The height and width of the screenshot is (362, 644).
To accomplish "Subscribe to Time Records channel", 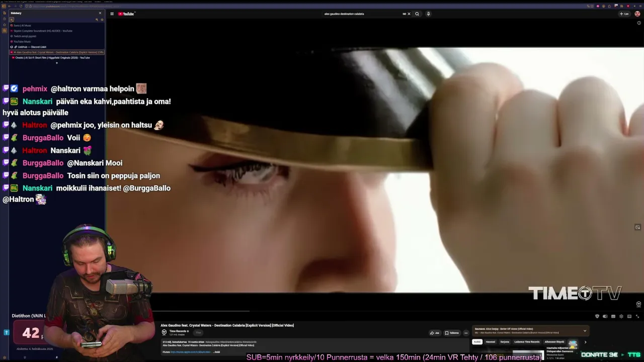I will click(x=198, y=333).
